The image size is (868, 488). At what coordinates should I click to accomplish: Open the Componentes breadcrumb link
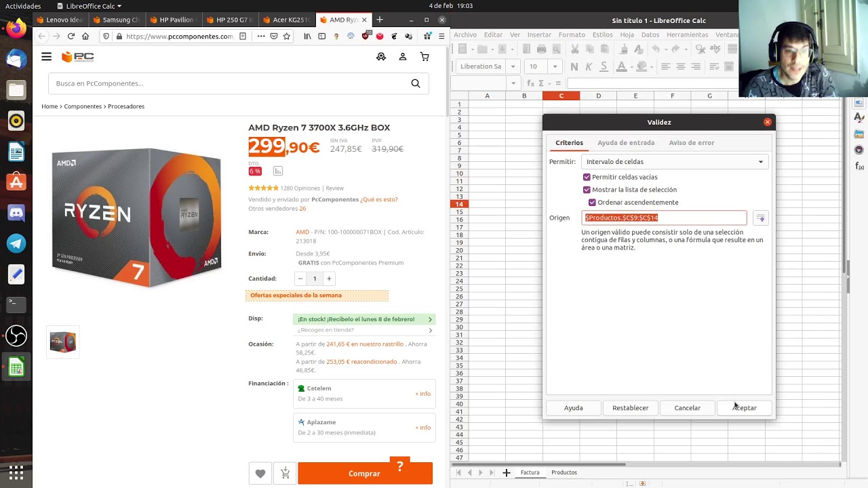pyautogui.click(x=83, y=106)
